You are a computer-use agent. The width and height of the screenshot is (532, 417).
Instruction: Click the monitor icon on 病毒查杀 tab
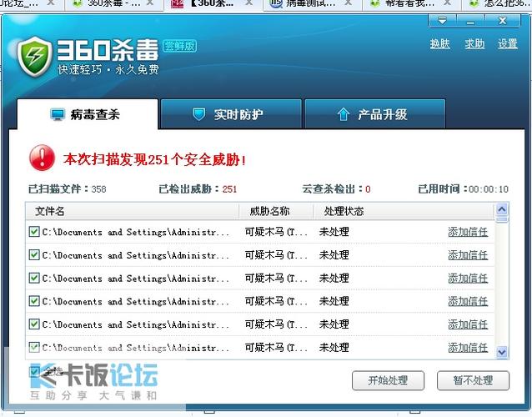(x=58, y=114)
